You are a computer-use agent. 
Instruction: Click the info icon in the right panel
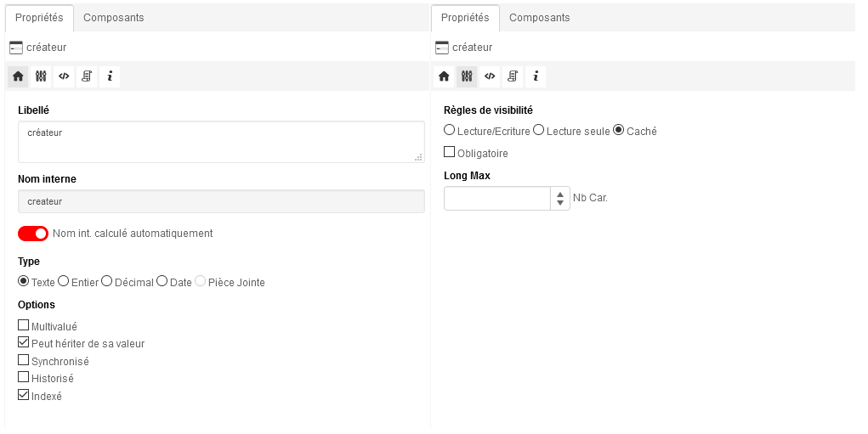536,76
